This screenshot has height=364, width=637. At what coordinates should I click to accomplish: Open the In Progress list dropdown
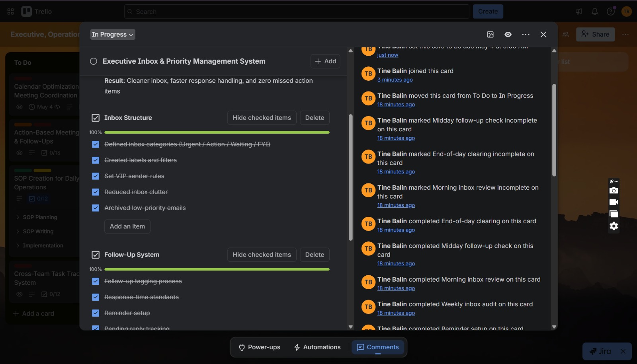pyautogui.click(x=113, y=35)
